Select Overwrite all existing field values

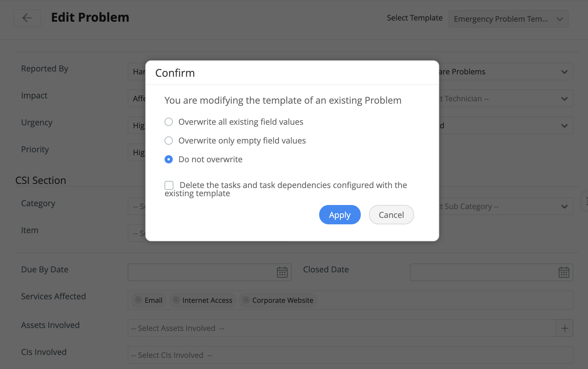tap(169, 122)
